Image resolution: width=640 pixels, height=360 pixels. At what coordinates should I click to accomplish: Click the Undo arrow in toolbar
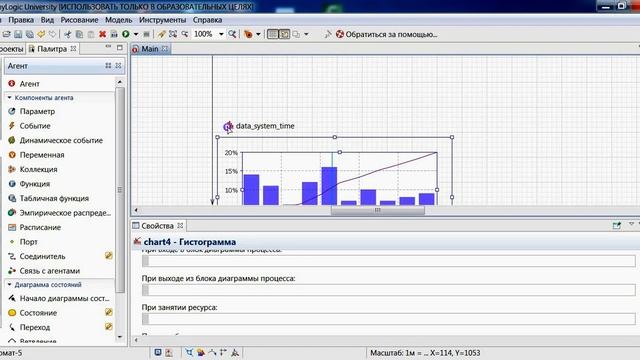tap(41, 34)
